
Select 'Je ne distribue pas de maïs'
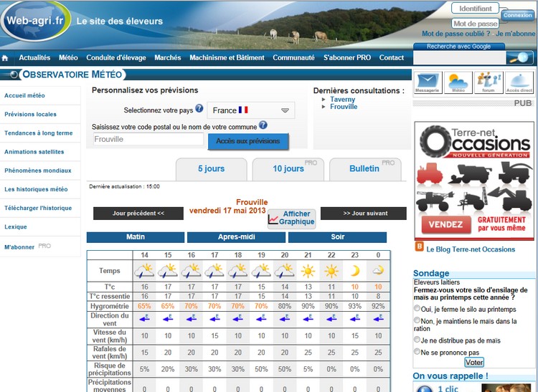(x=417, y=339)
